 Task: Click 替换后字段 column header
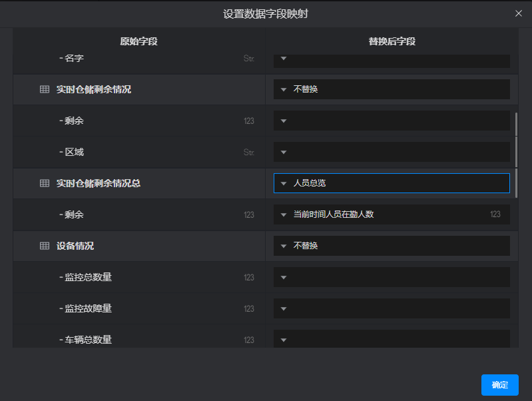(x=392, y=41)
